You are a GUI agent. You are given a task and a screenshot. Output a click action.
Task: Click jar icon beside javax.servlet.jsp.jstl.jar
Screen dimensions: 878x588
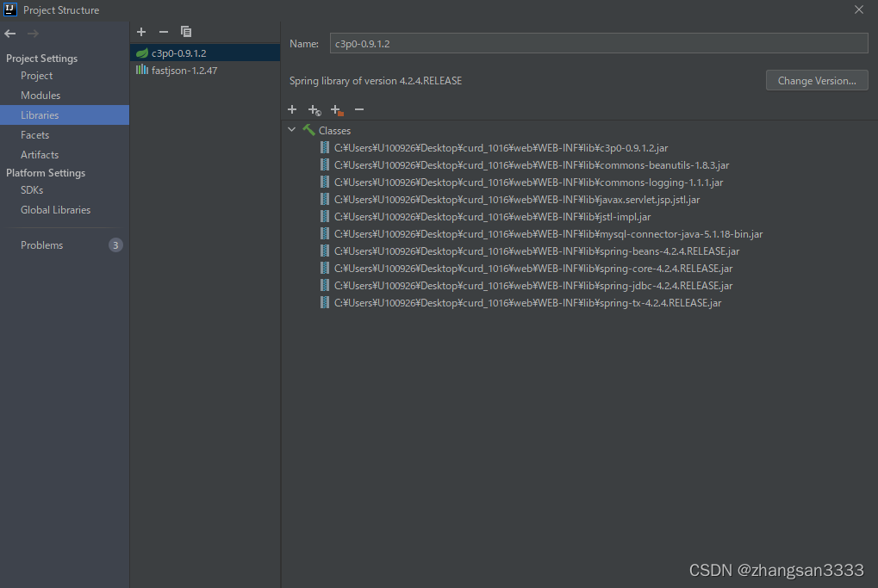(x=324, y=199)
